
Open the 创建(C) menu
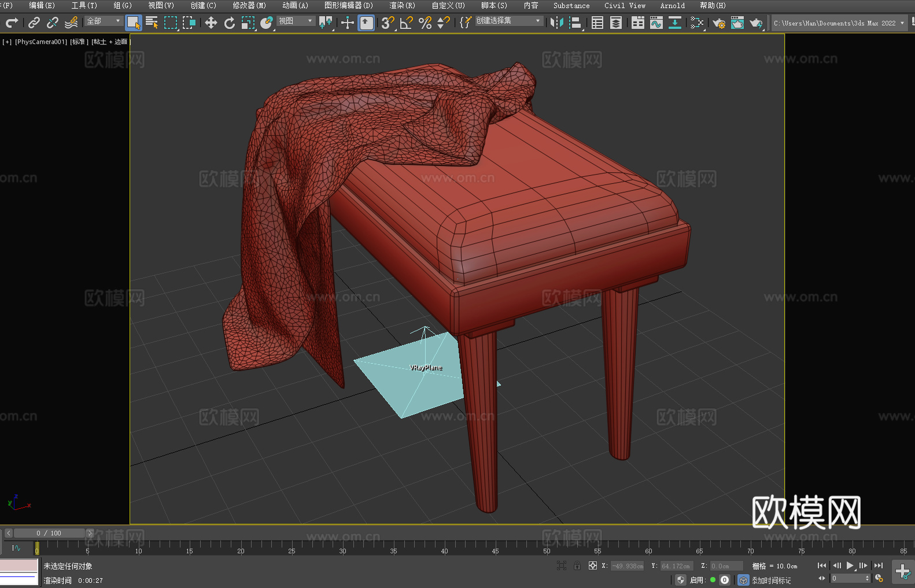tap(203, 5)
